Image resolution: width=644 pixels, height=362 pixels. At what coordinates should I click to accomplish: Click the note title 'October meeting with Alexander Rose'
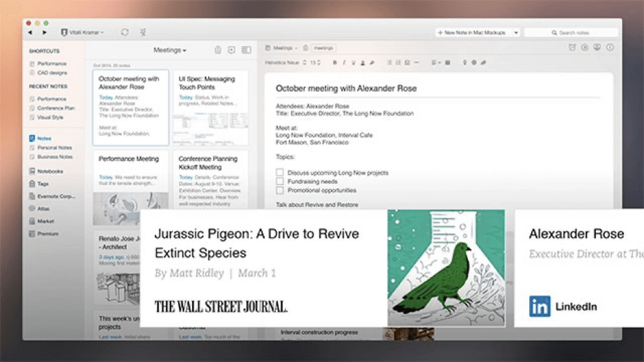(x=346, y=88)
